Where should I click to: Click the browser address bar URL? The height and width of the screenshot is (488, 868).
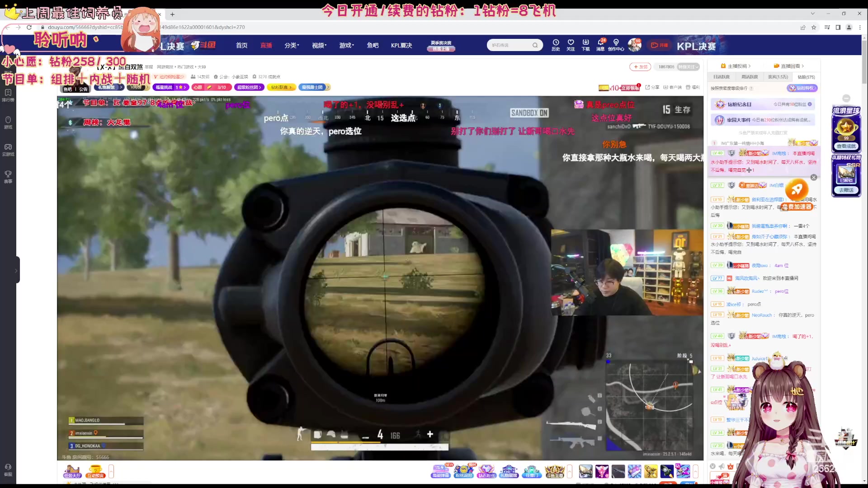pyautogui.click(x=146, y=27)
